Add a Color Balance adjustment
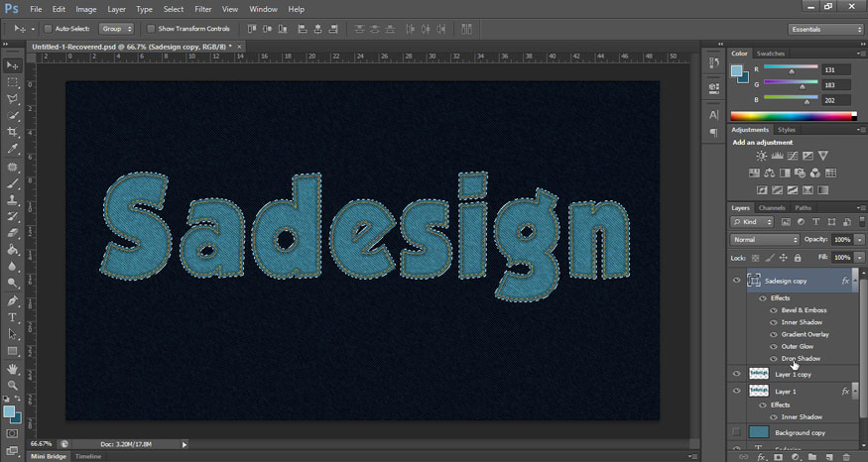868x462 pixels. pos(770,173)
